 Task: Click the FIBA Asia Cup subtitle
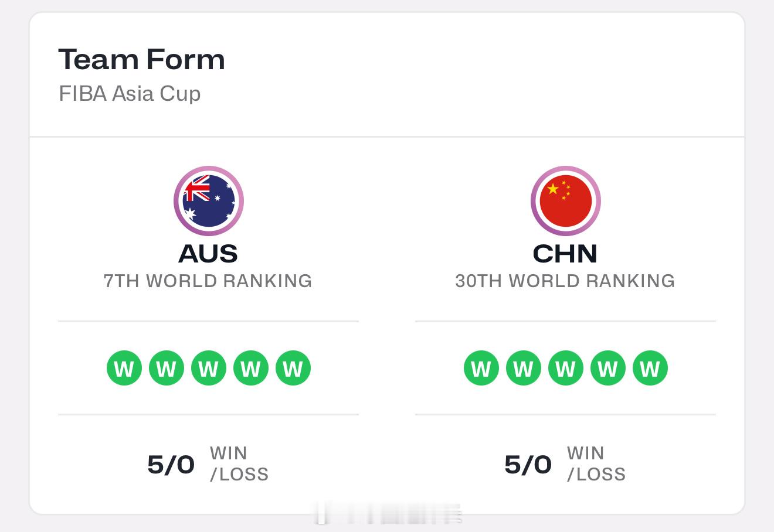(x=130, y=94)
